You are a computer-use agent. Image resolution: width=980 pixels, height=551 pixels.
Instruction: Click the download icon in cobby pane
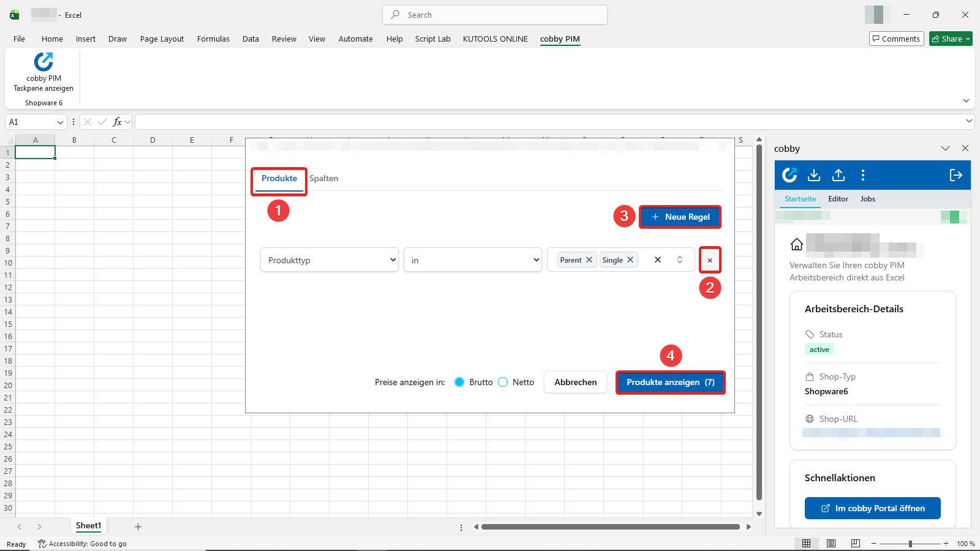(814, 175)
